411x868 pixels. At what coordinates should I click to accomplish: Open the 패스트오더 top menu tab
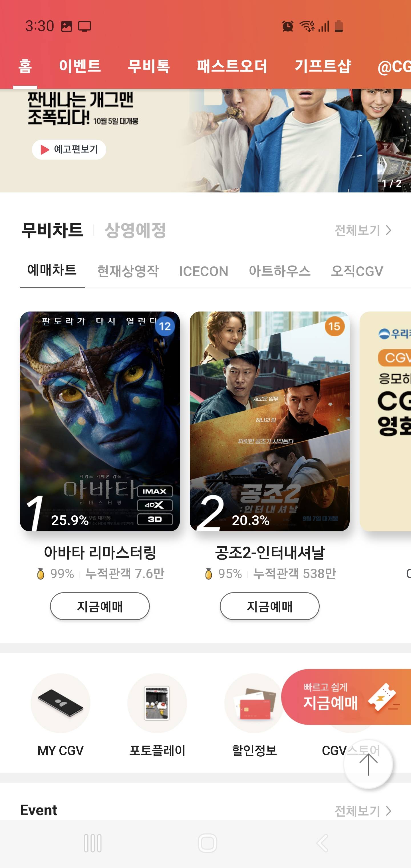[x=232, y=66]
